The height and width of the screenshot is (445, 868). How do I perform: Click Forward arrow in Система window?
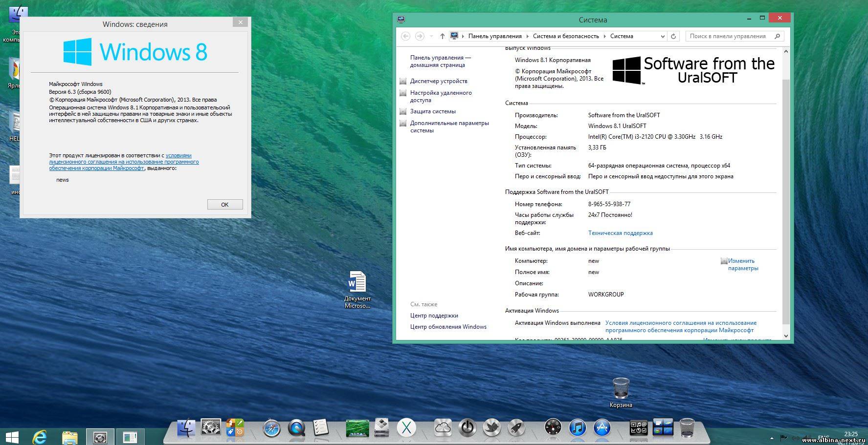click(x=420, y=36)
